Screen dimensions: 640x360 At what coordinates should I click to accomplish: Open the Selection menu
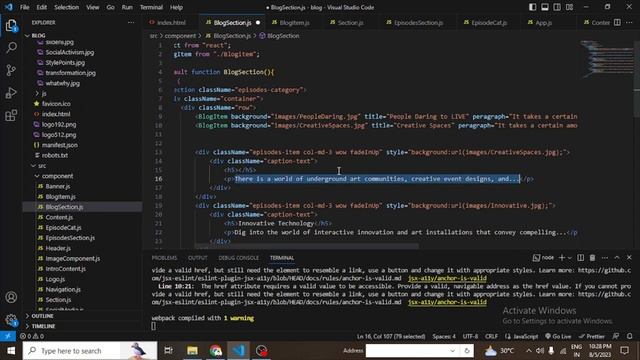coord(67,7)
